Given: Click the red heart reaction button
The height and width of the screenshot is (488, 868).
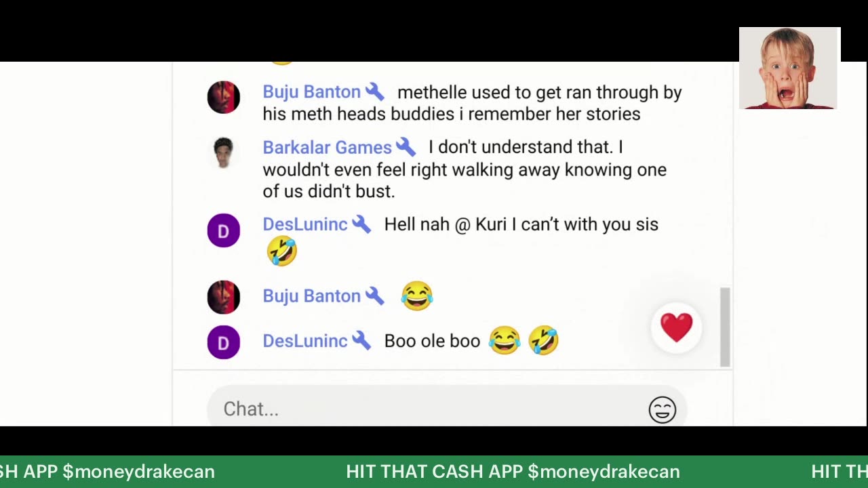Looking at the screenshot, I should click(x=676, y=327).
